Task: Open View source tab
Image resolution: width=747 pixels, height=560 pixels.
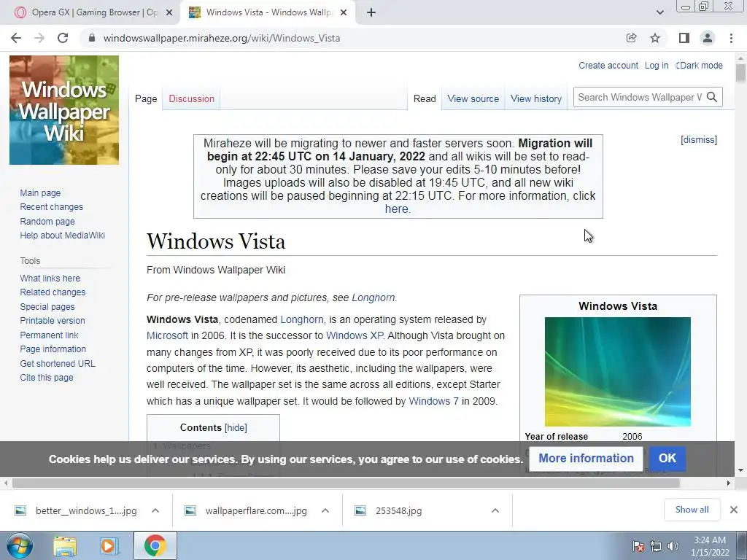Action: (x=473, y=98)
